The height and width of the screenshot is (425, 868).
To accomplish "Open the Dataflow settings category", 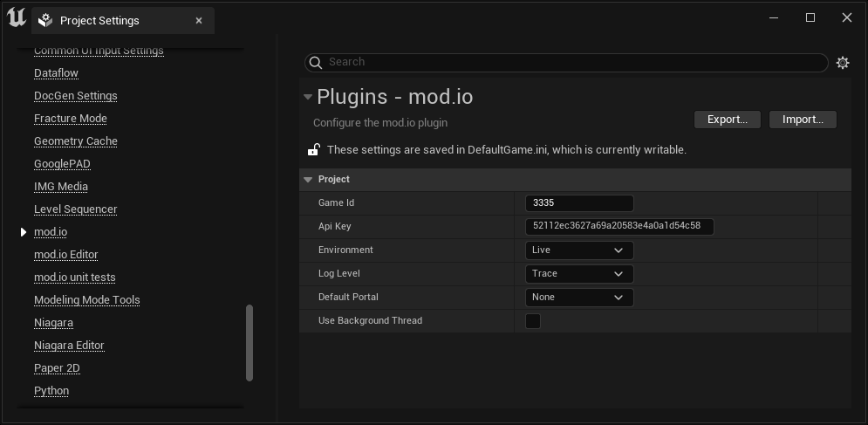I will click(56, 73).
